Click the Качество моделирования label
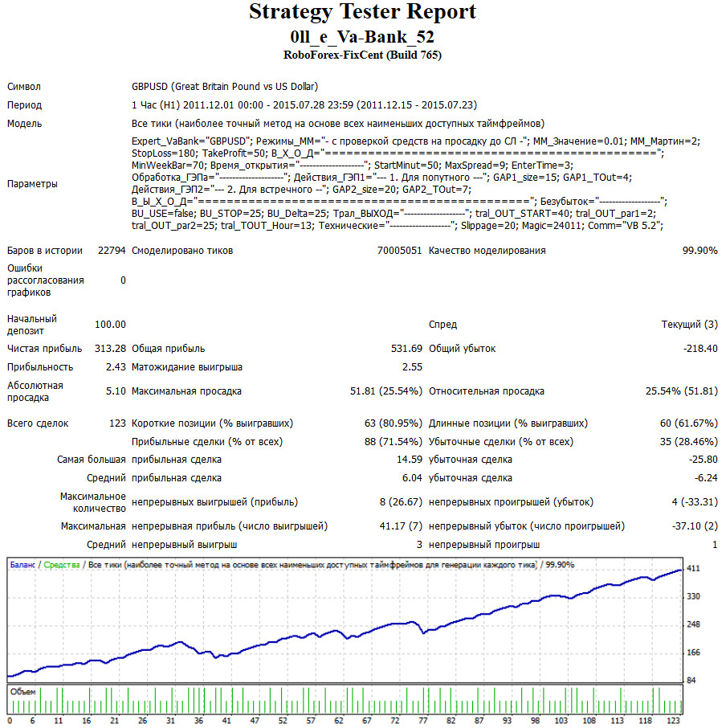Image resolution: width=726 pixels, height=728 pixels. point(487,251)
